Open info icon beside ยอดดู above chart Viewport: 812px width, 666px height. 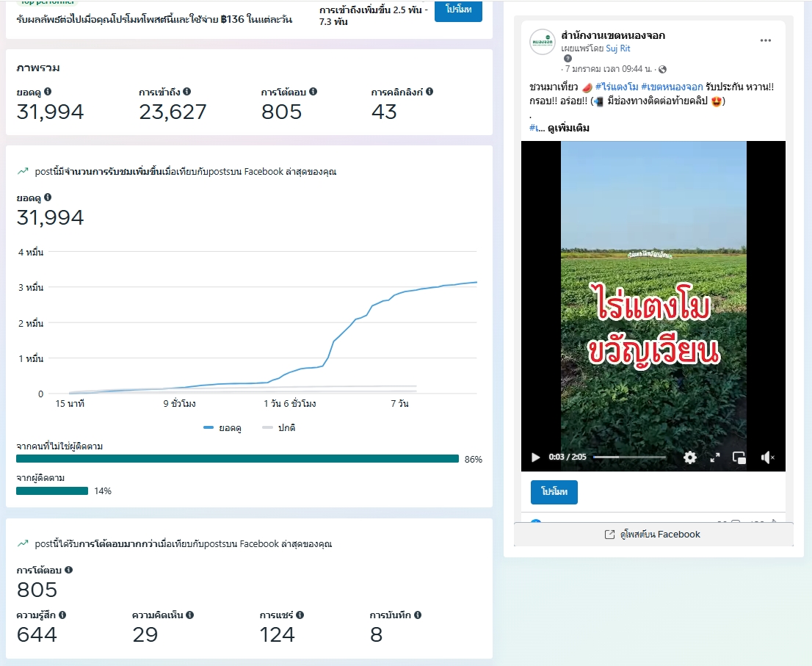(48, 198)
